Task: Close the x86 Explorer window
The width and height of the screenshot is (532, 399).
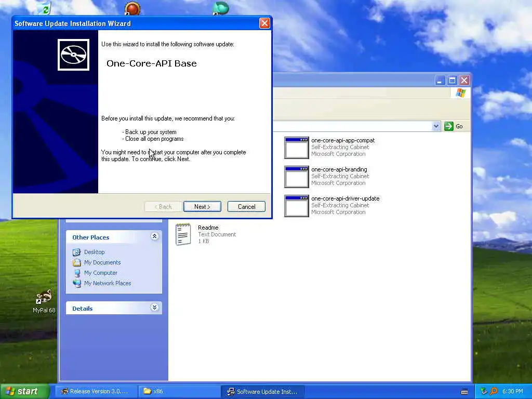Action: pyautogui.click(x=464, y=81)
